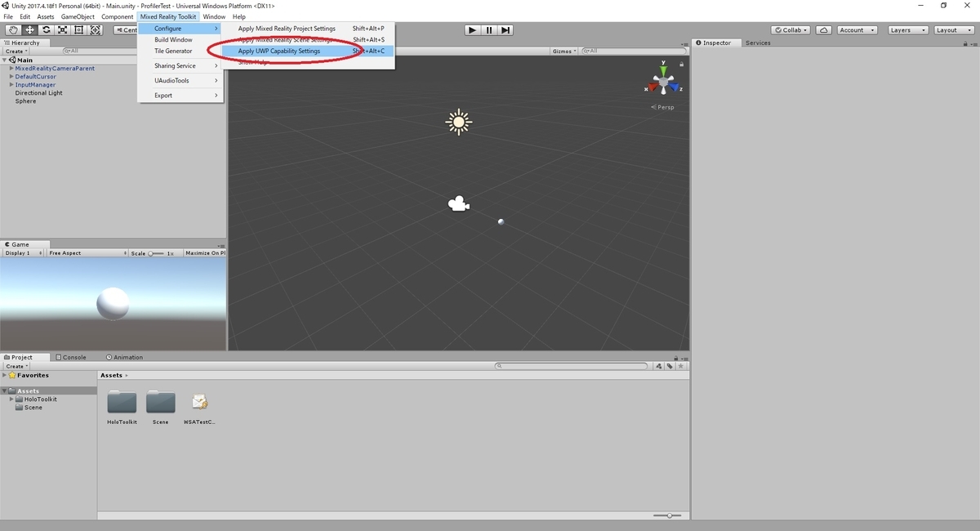Select the Hand tool in toolbar
The height and width of the screenshot is (531, 980).
point(12,30)
